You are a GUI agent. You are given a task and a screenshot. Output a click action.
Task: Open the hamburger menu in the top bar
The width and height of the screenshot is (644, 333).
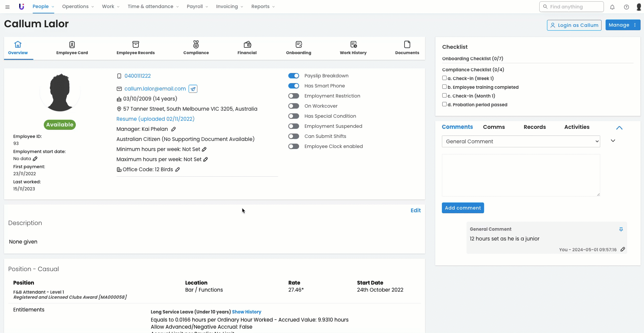(7, 7)
